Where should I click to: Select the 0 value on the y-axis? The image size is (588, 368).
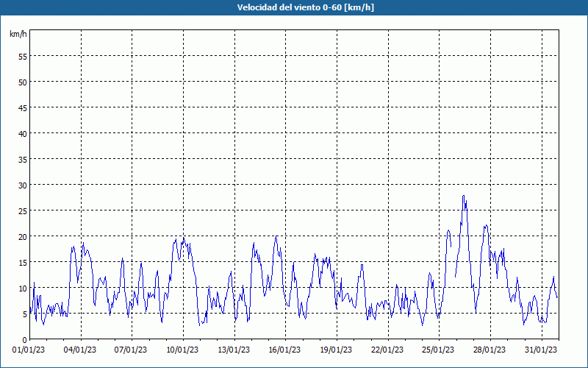coord(25,339)
